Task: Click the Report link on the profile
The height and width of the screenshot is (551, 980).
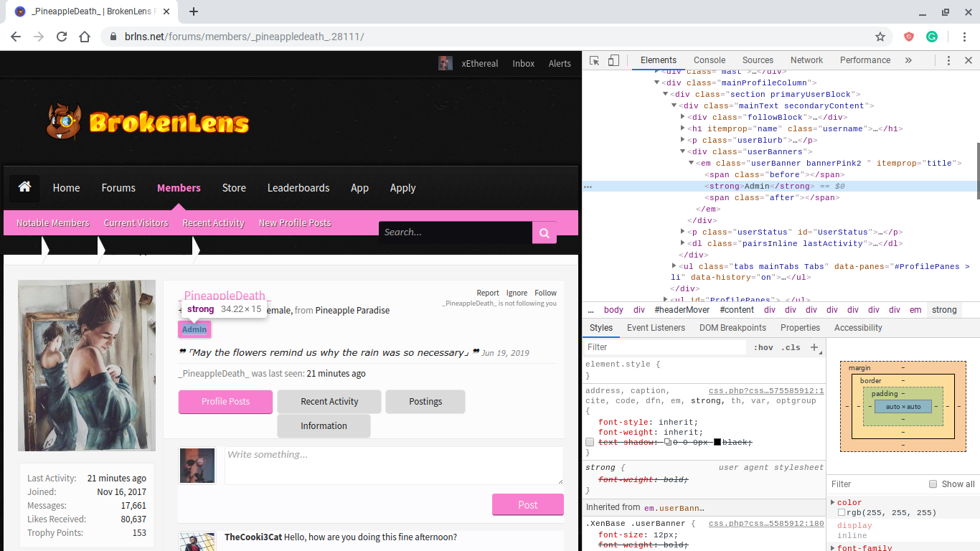Action: 488,293
